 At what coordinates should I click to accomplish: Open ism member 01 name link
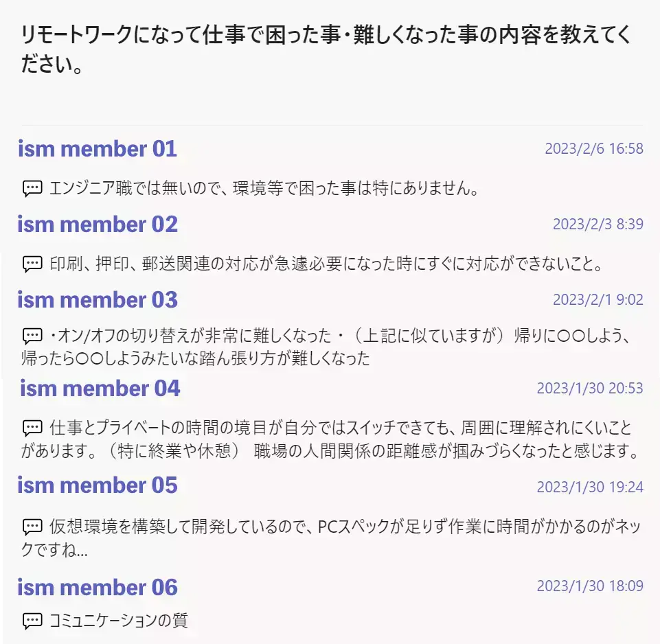[98, 149]
